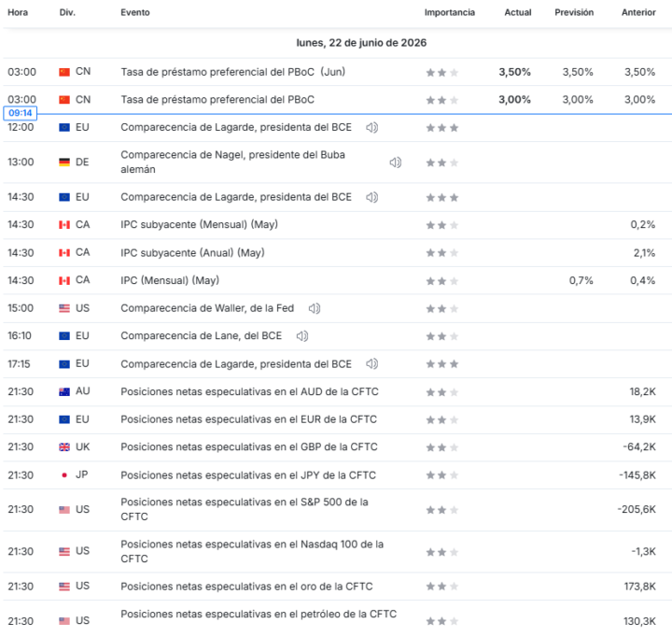672x637 pixels.
Task: Open Nasdaq 100 CFTC positions event
Action: click(x=252, y=551)
